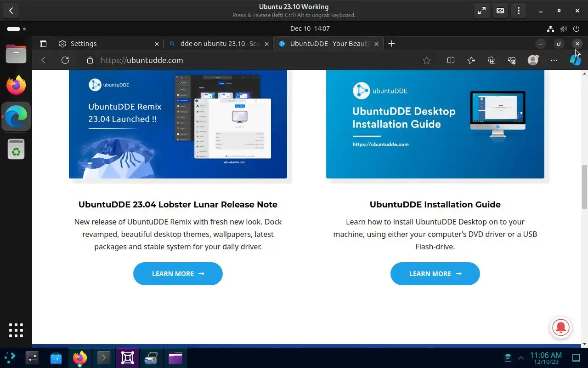Open the GNOME Dec 10 14:07 clock menu

point(310,29)
